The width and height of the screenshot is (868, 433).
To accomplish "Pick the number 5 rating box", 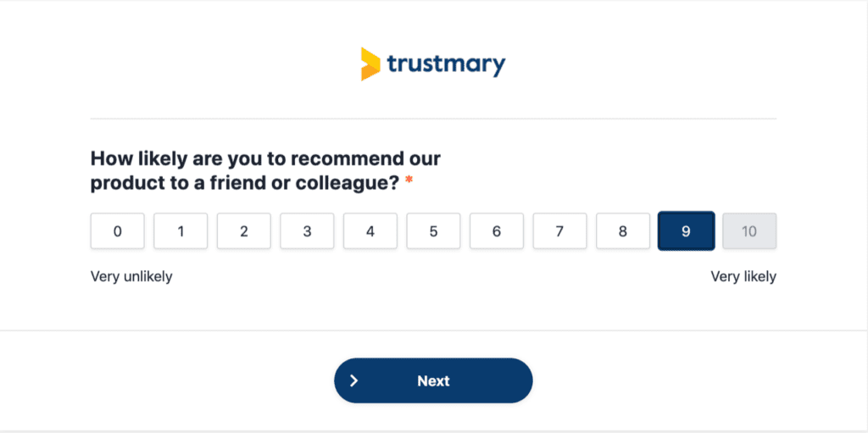I will (x=433, y=230).
